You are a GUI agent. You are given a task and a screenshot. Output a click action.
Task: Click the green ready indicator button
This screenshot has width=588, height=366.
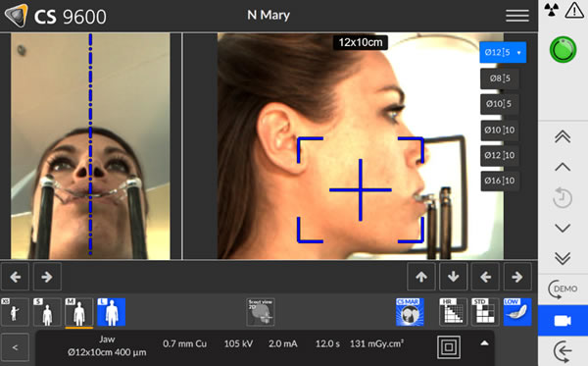click(563, 49)
